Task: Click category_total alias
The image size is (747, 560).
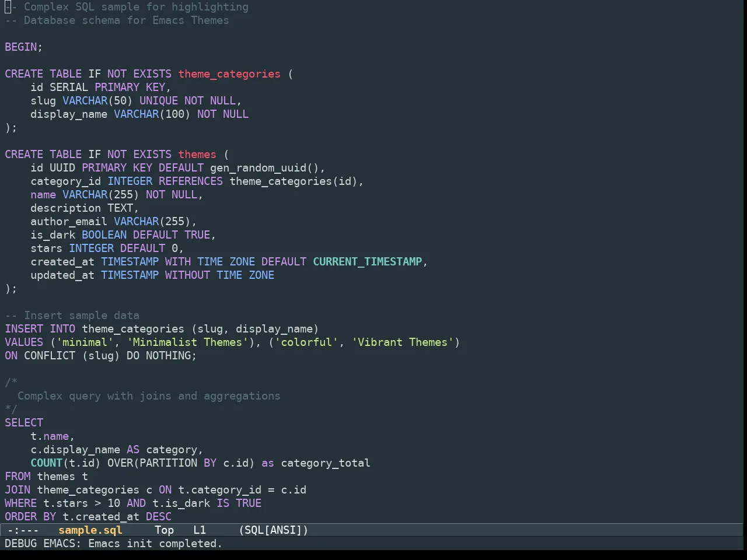Action: click(x=326, y=463)
